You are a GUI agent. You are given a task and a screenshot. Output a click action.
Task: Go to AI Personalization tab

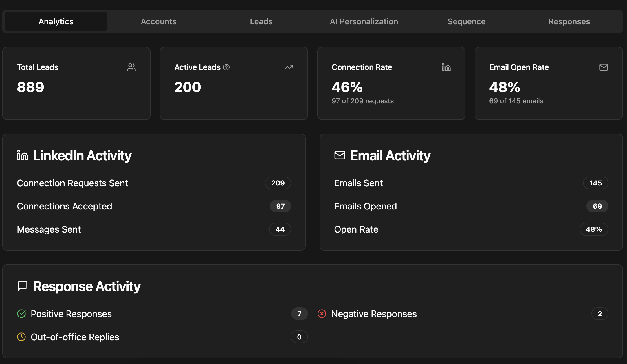364,21
